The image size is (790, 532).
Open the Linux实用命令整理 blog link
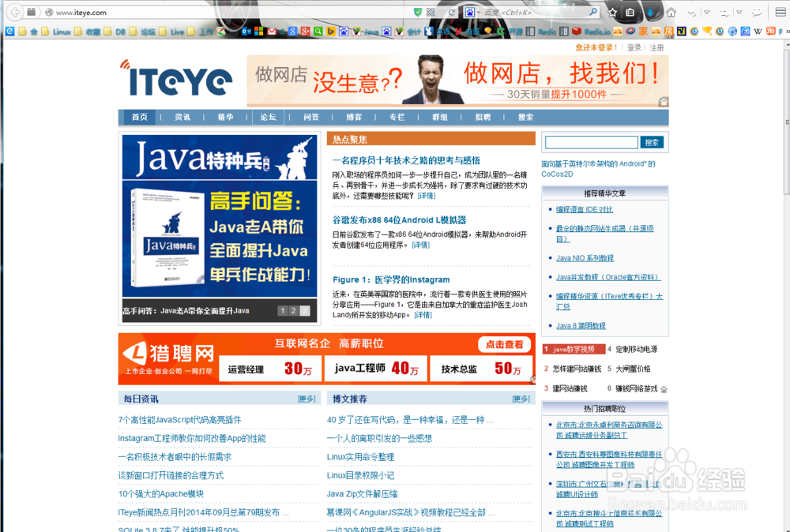coord(360,457)
